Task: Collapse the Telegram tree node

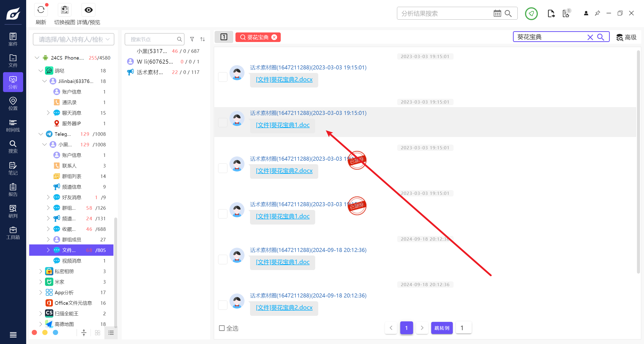Action: (x=41, y=134)
